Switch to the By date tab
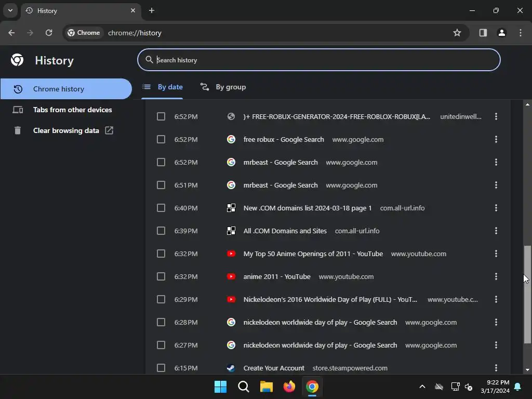 point(162,87)
